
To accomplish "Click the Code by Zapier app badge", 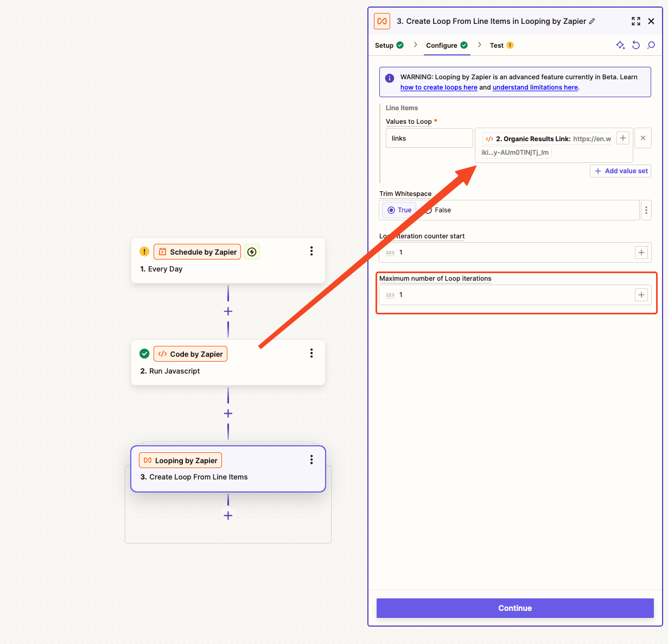I will click(190, 353).
